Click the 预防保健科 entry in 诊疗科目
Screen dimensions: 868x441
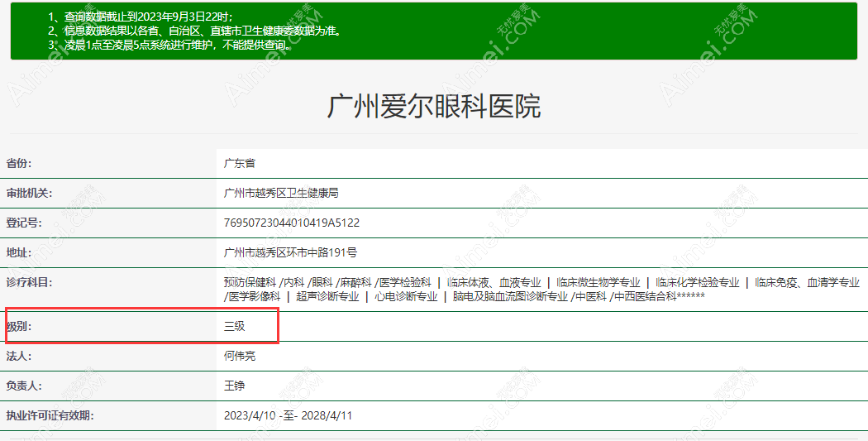click(x=250, y=283)
